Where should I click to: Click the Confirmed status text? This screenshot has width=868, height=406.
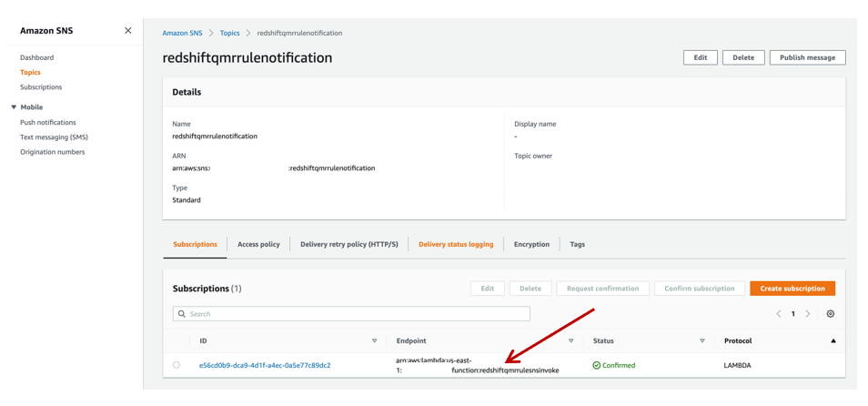coord(619,366)
